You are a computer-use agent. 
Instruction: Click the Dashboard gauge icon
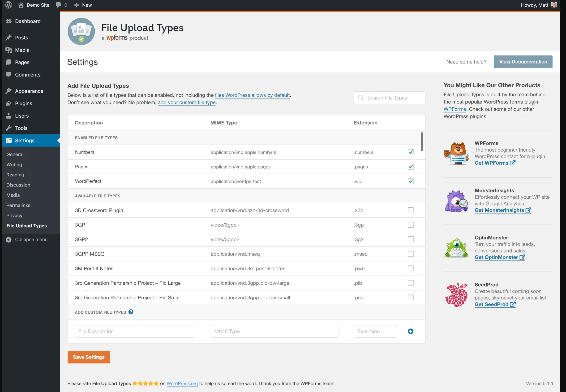click(9, 21)
